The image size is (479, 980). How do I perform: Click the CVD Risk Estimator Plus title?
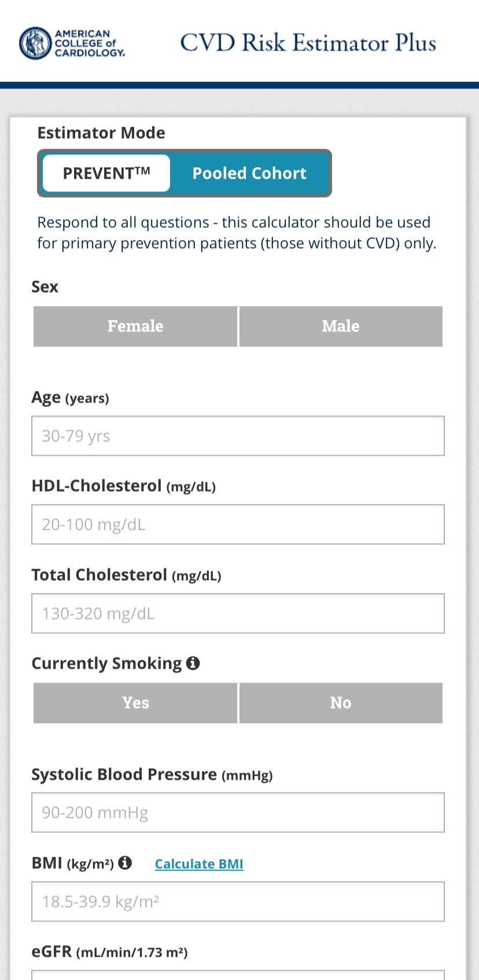[x=308, y=43]
